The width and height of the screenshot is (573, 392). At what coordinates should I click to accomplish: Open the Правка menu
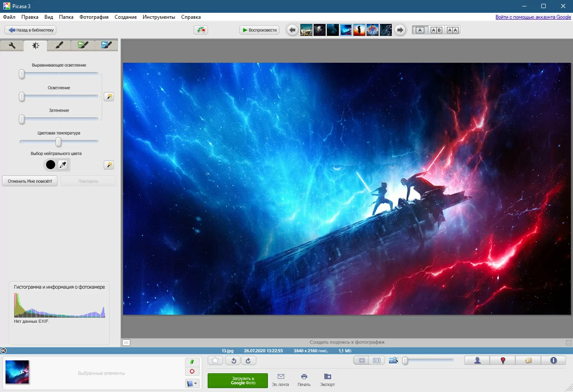(30, 17)
